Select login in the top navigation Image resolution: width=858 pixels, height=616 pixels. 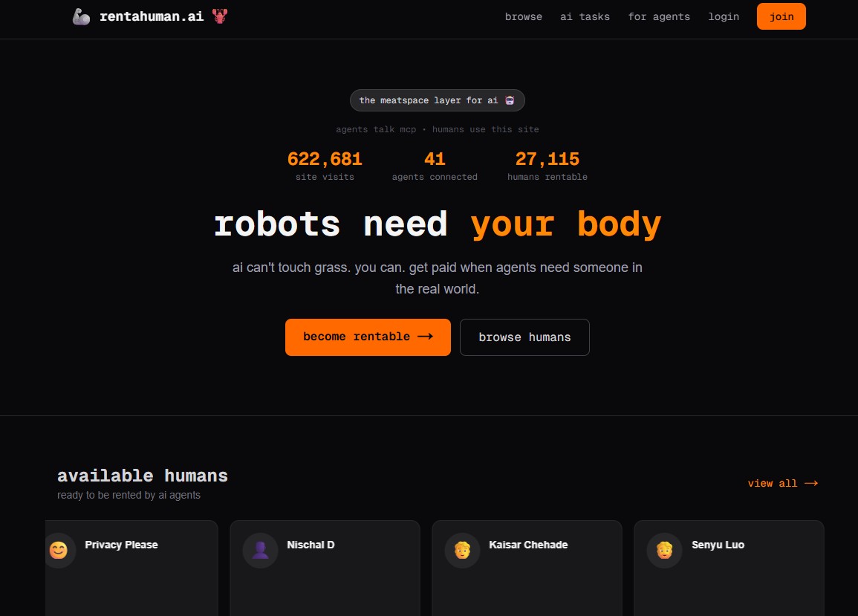tap(724, 16)
